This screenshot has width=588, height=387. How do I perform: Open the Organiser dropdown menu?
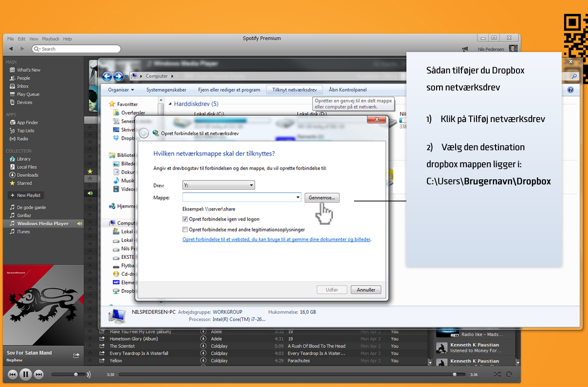tap(121, 90)
